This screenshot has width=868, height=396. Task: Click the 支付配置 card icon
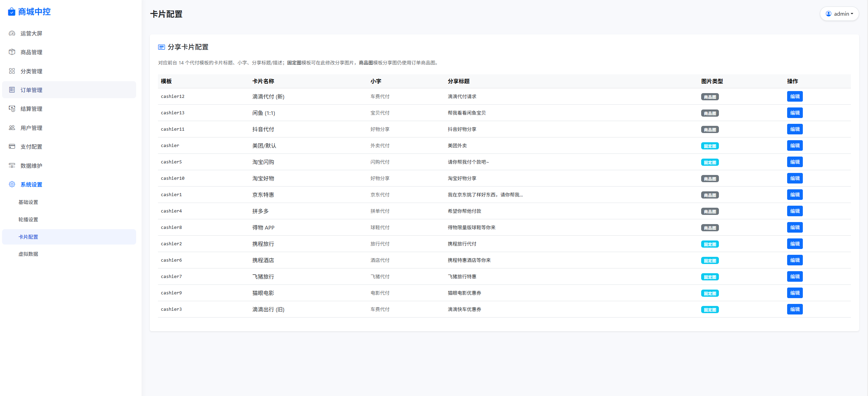coord(12,146)
